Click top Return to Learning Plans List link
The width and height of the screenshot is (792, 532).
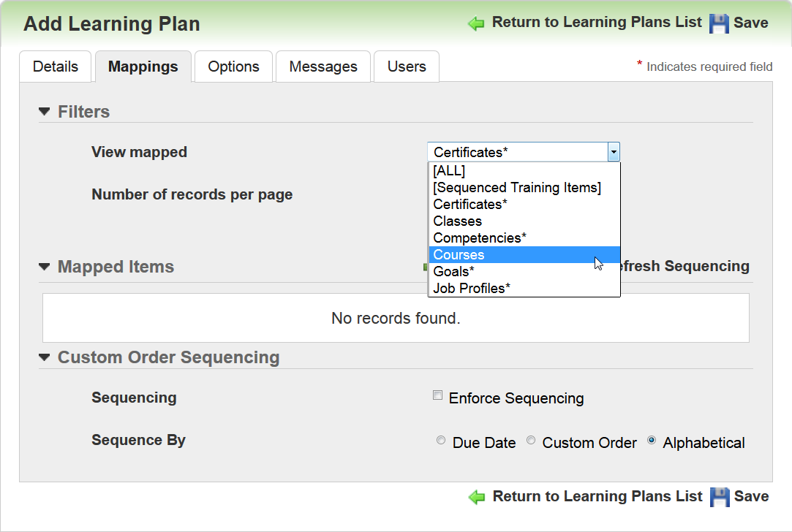click(597, 23)
